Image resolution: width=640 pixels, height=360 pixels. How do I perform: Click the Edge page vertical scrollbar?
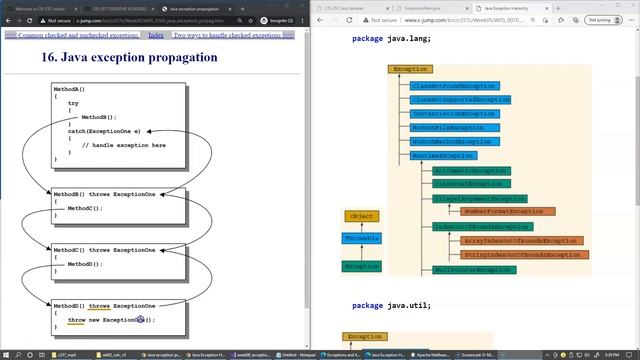pyautogui.click(x=637, y=188)
